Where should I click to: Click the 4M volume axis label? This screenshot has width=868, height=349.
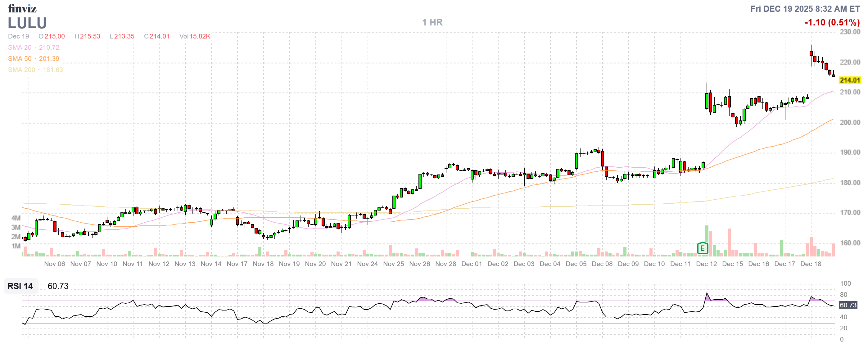(16, 218)
